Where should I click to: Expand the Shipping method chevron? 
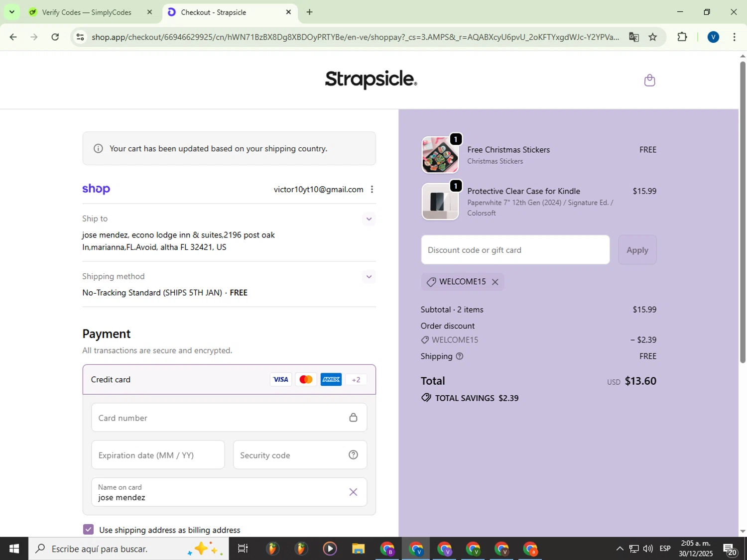pos(369,276)
